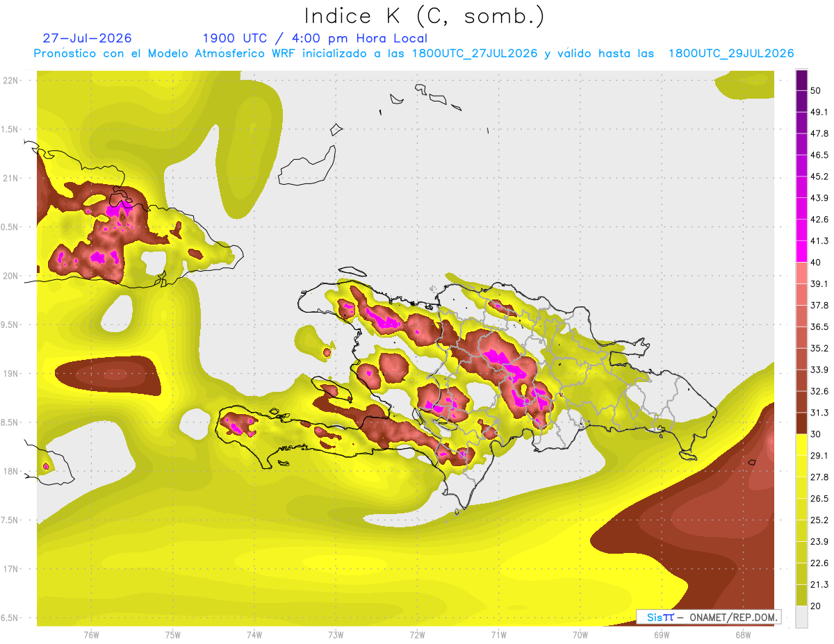Screen dimensions: 834x644
Task: Click the '17N' latitude label
Action: point(10,569)
